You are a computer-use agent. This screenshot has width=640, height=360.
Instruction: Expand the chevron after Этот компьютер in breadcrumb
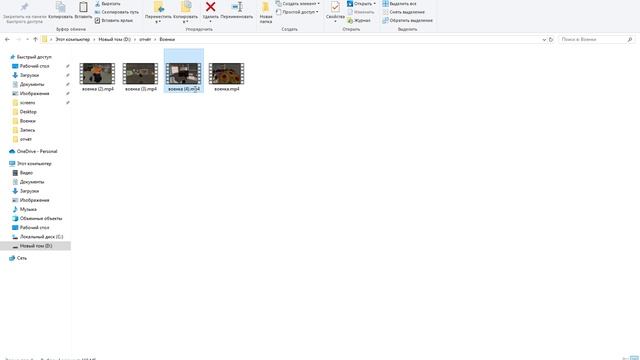click(94, 40)
